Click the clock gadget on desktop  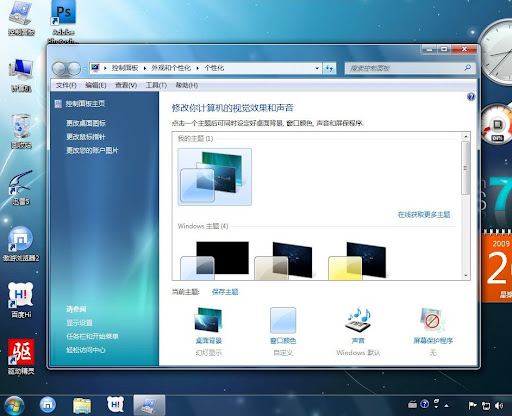click(x=497, y=52)
